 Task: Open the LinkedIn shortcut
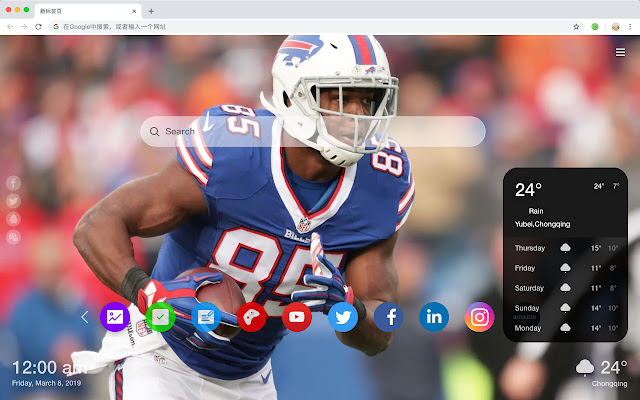(434, 317)
